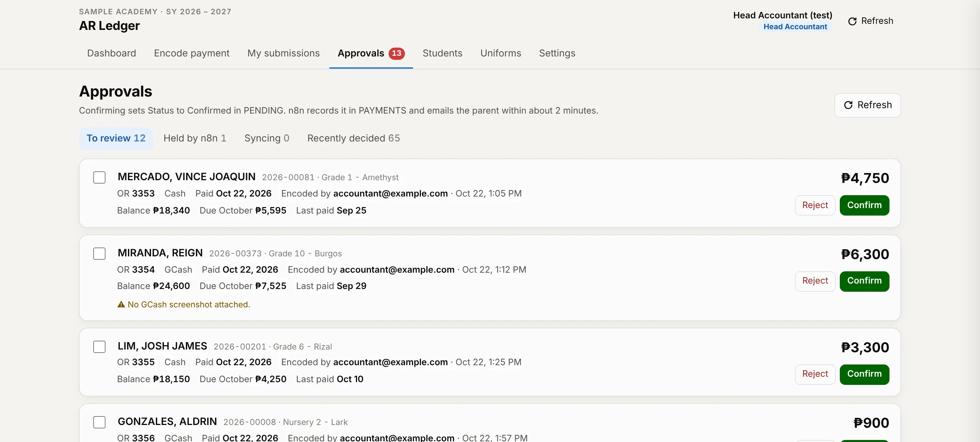The width and height of the screenshot is (980, 442).
Task: Select the To review 12 filter
Action: [116, 138]
